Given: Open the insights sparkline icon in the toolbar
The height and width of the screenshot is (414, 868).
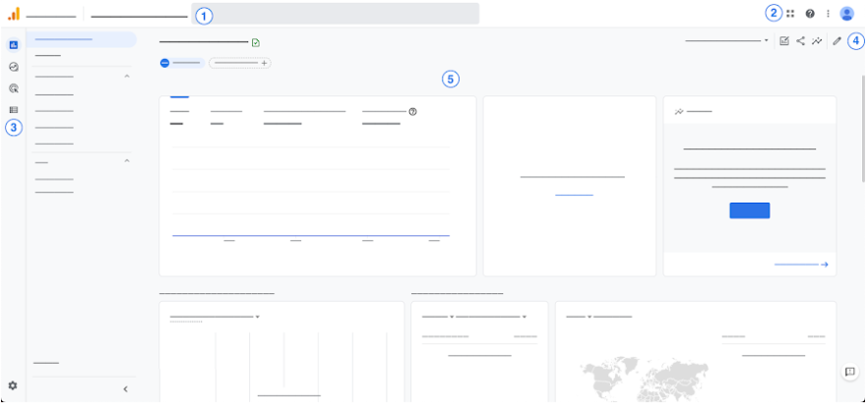Looking at the screenshot, I should point(817,40).
